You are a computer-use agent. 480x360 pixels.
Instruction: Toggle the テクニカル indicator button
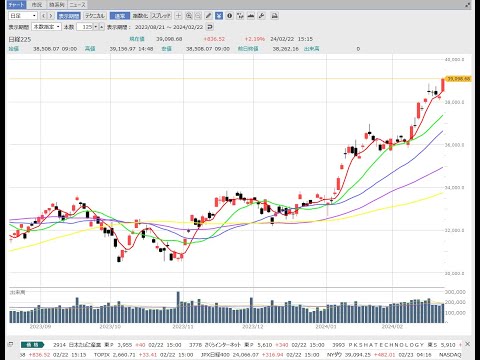coord(95,16)
